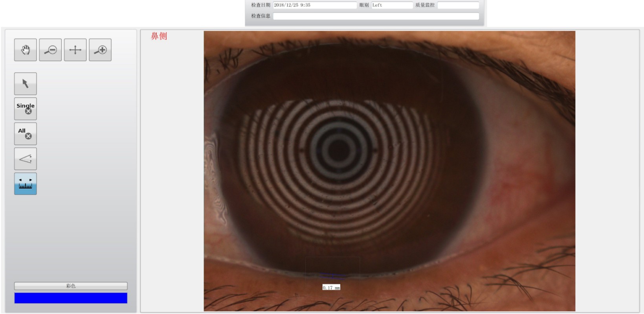Click the All delete button

tap(26, 134)
